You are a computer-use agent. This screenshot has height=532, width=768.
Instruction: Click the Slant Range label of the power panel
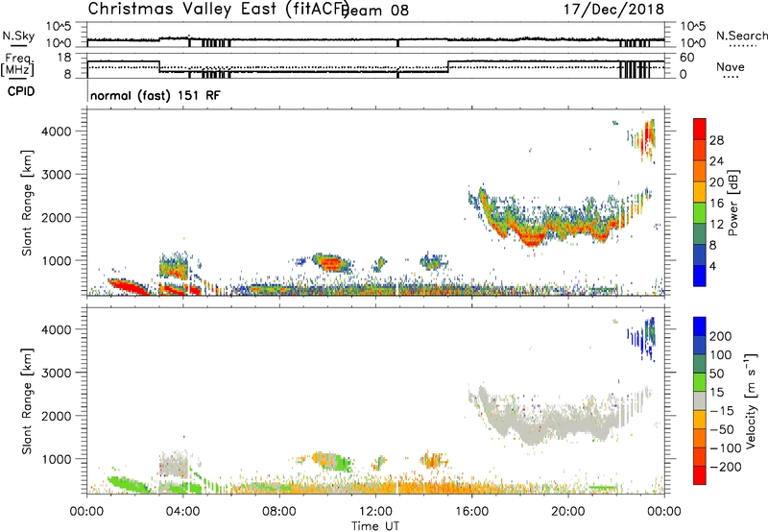27,203
